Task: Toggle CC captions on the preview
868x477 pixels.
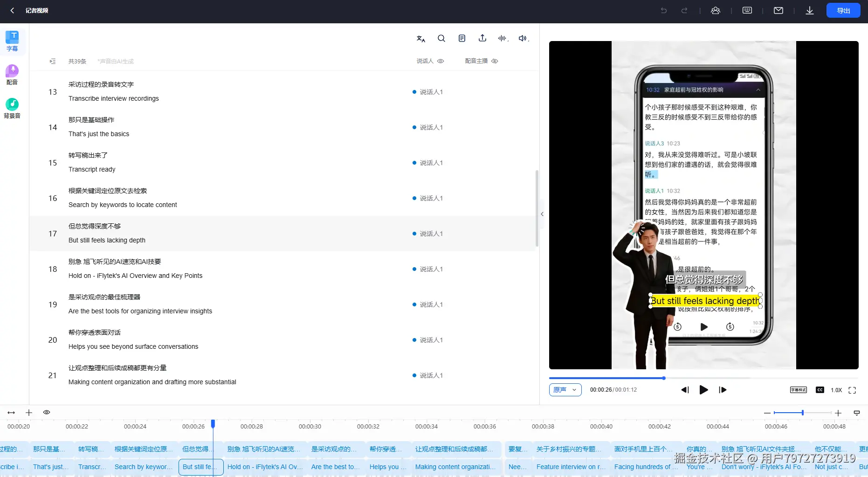Action: coord(820,390)
